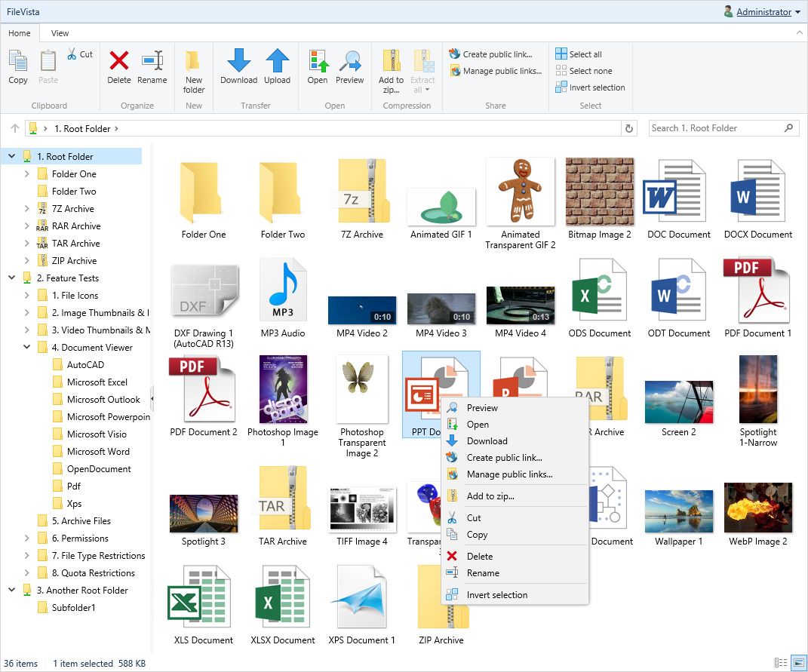Click the Create public link button
Image resolution: width=808 pixels, height=672 pixels.
493,54
